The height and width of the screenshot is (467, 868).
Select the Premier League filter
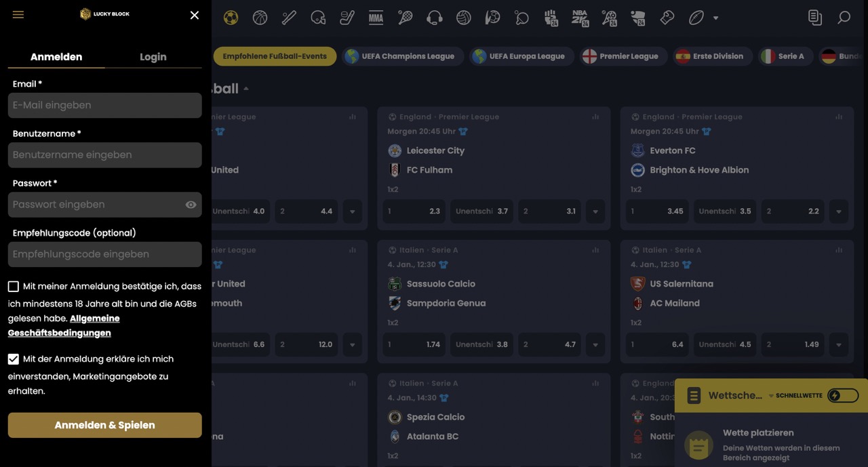click(x=623, y=56)
